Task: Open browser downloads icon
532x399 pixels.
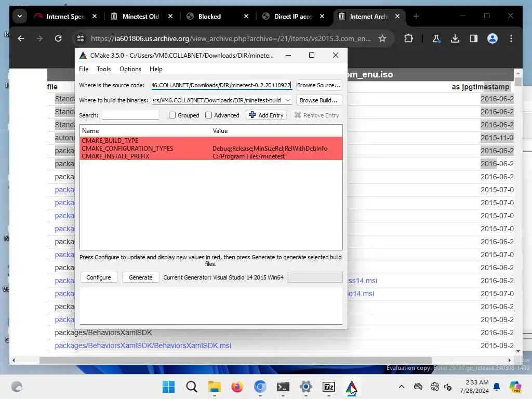Action: [x=455, y=38]
